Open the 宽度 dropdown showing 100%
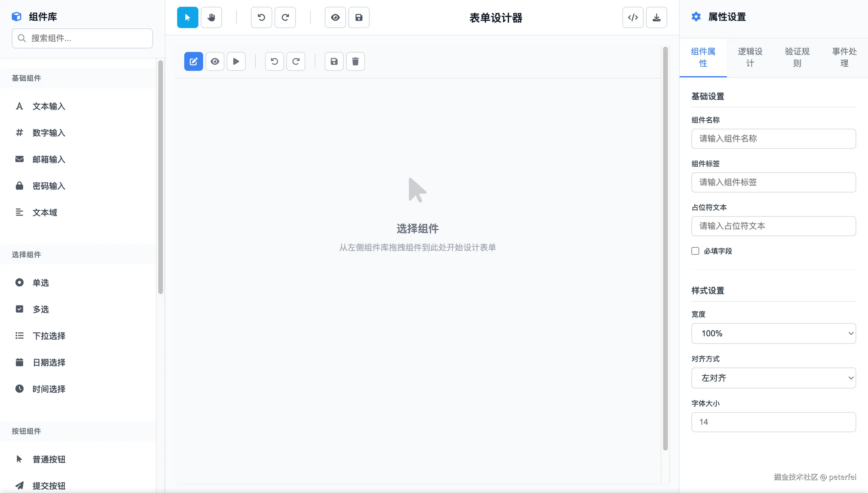Image resolution: width=868 pixels, height=493 pixels. pos(774,333)
